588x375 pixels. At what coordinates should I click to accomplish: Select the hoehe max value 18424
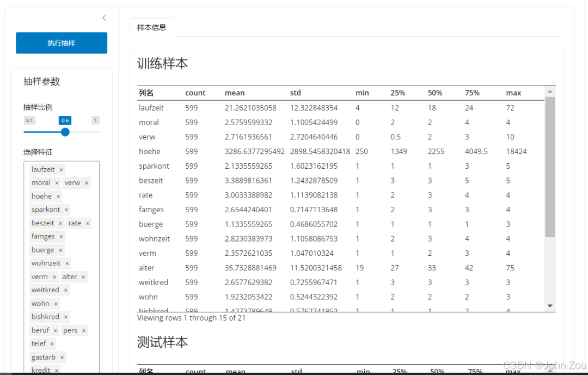[516, 151]
